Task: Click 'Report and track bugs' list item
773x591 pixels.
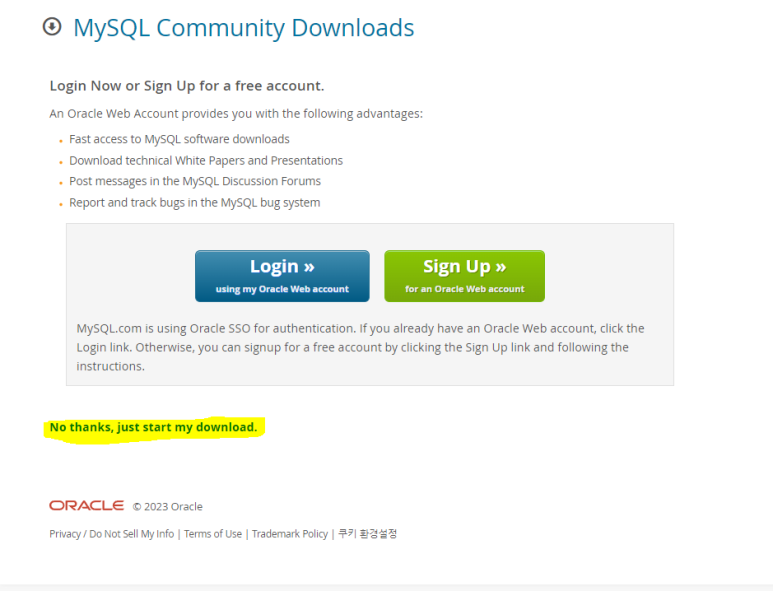Action: pyautogui.click(x=195, y=203)
